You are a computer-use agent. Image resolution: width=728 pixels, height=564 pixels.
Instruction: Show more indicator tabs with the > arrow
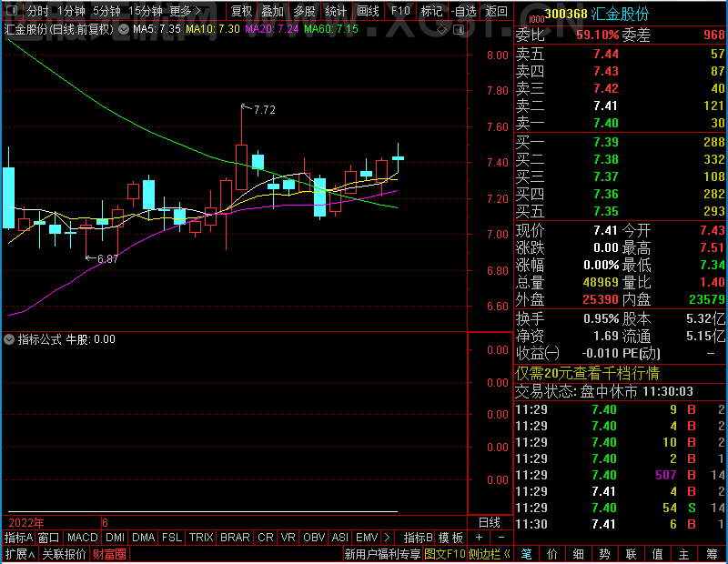(x=388, y=538)
